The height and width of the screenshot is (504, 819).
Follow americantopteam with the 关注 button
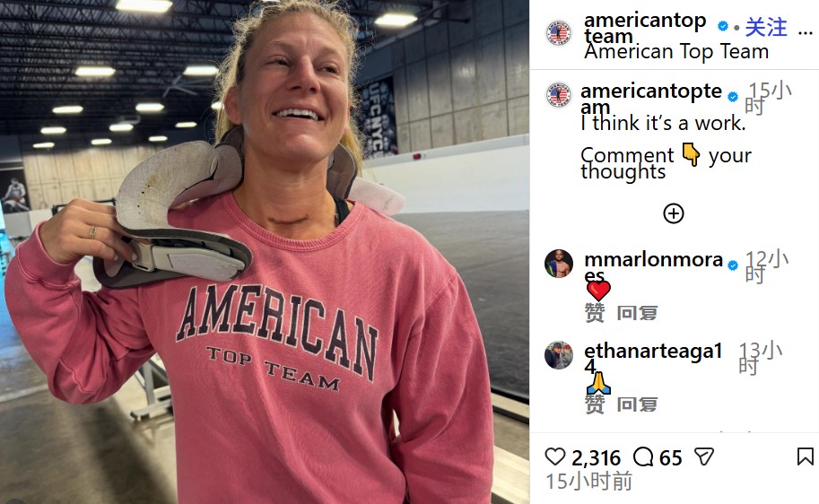[765, 28]
